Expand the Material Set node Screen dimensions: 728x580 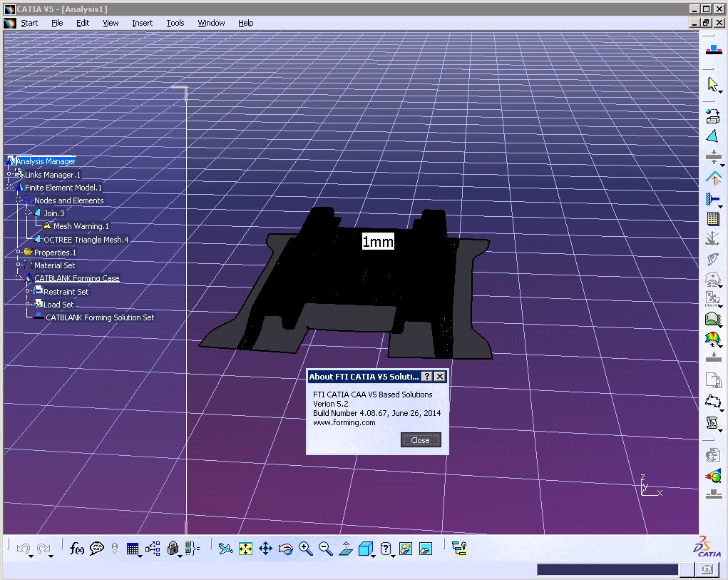click(x=18, y=265)
